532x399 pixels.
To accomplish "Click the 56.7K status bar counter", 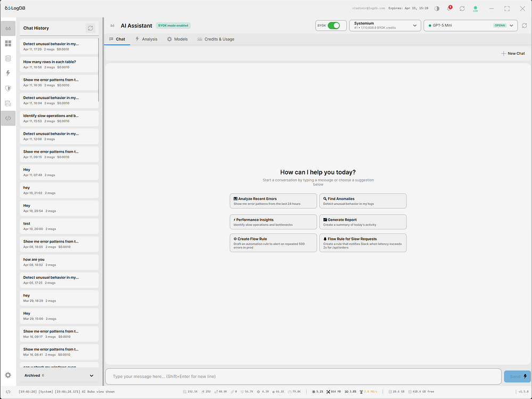I will pyautogui.click(x=247, y=392).
